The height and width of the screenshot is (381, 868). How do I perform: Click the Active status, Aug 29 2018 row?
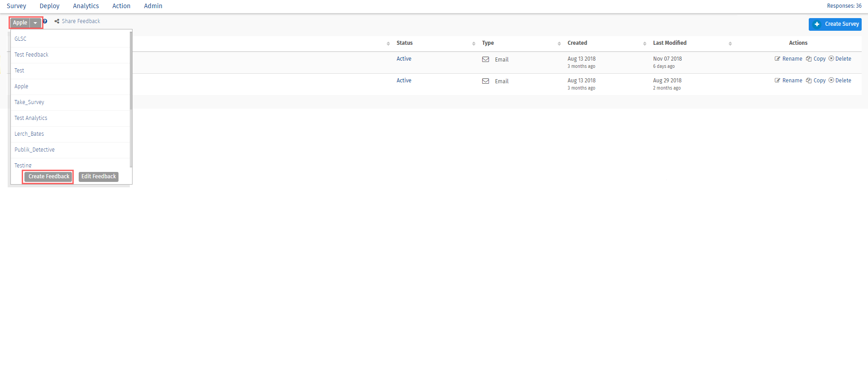404,81
